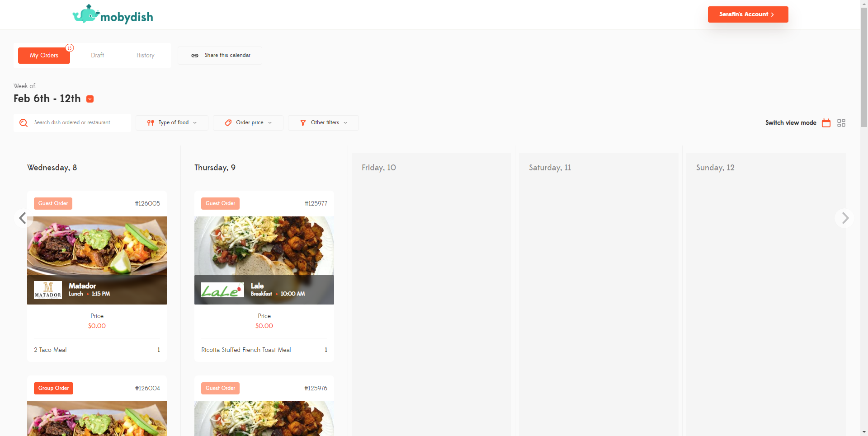Click the search magnifier icon
Image resolution: width=868 pixels, height=436 pixels.
point(24,122)
